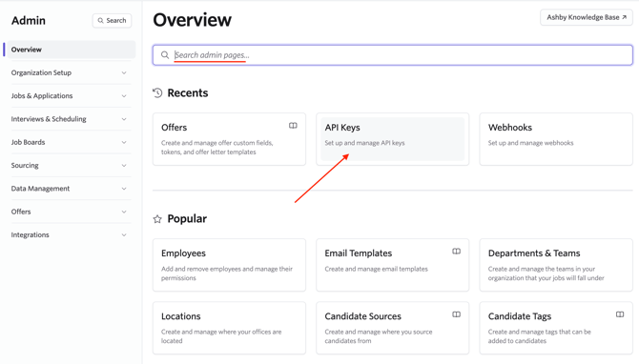Viewport: 639px width, 364px height.
Task: Click the external link arrow on Ashby Knowledge Base
Action: 624,17
